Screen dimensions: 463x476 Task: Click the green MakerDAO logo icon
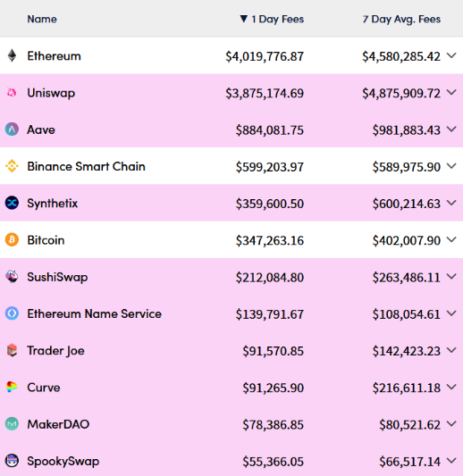coord(12,424)
